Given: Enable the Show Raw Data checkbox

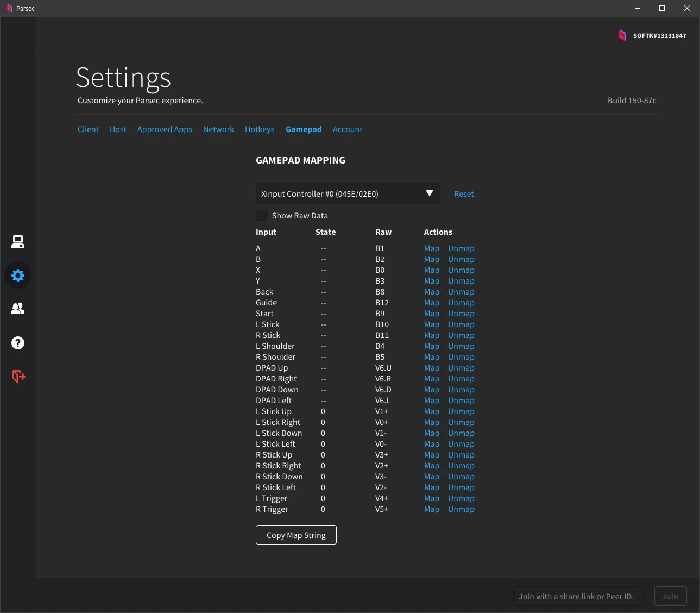Looking at the screenshot, I should (261, 215).
